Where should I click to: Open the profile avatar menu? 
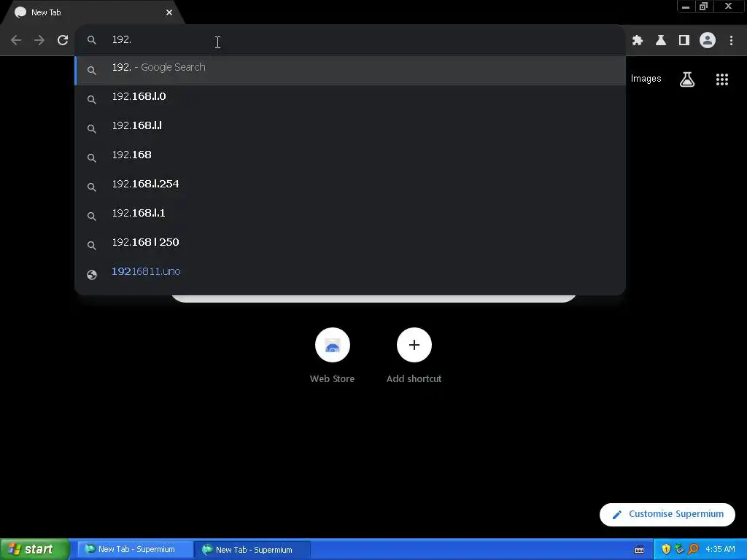pos(708,40)
